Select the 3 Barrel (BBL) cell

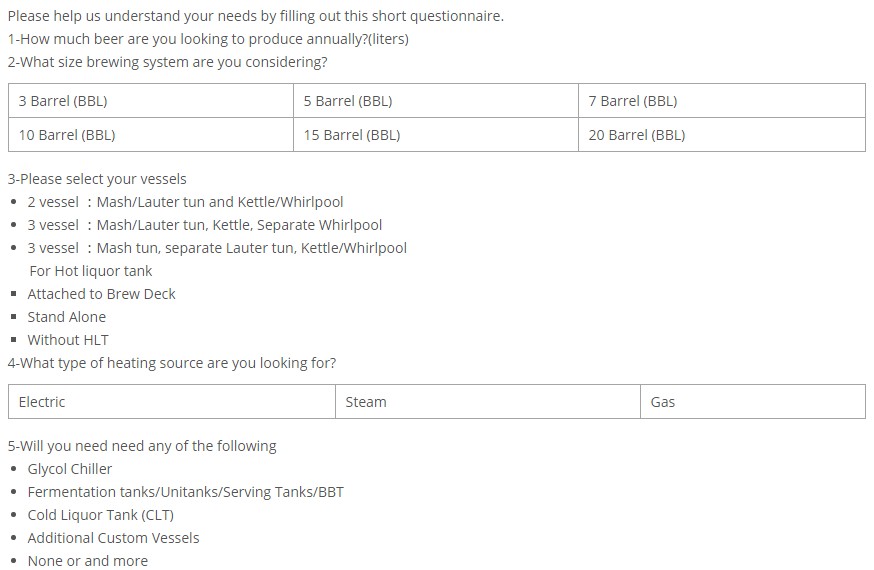63,101
